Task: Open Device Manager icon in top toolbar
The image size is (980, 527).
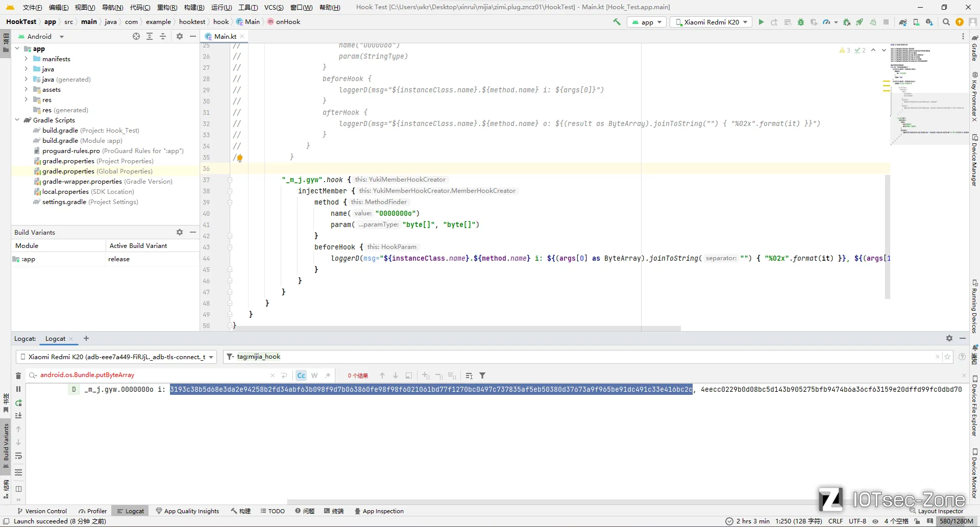Action: pyautogui.click(x=916, y=22)
